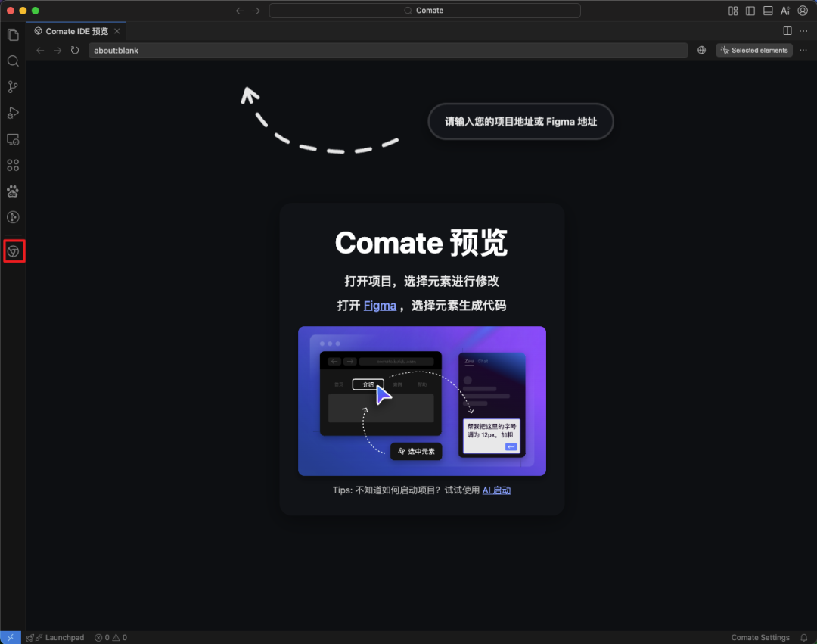Open the Comate preview browser icon
The width and height of the screenshot is (817, 644).
click(14, 252)
